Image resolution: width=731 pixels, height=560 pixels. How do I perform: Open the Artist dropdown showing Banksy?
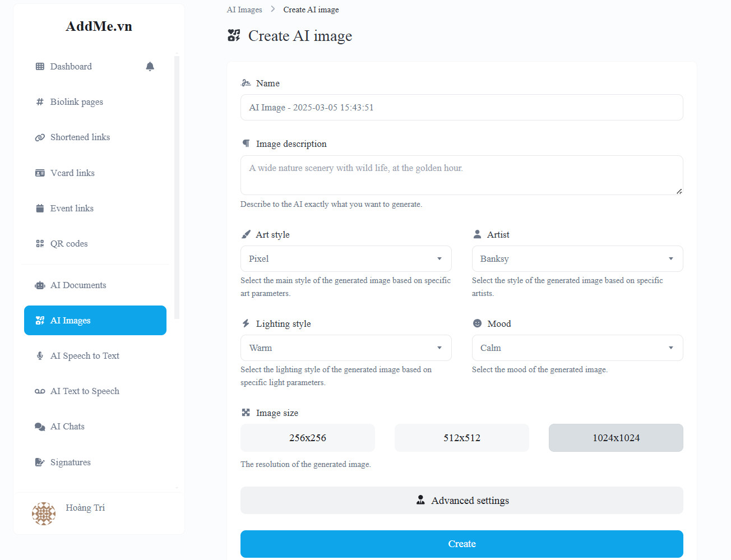pos(577,259)
